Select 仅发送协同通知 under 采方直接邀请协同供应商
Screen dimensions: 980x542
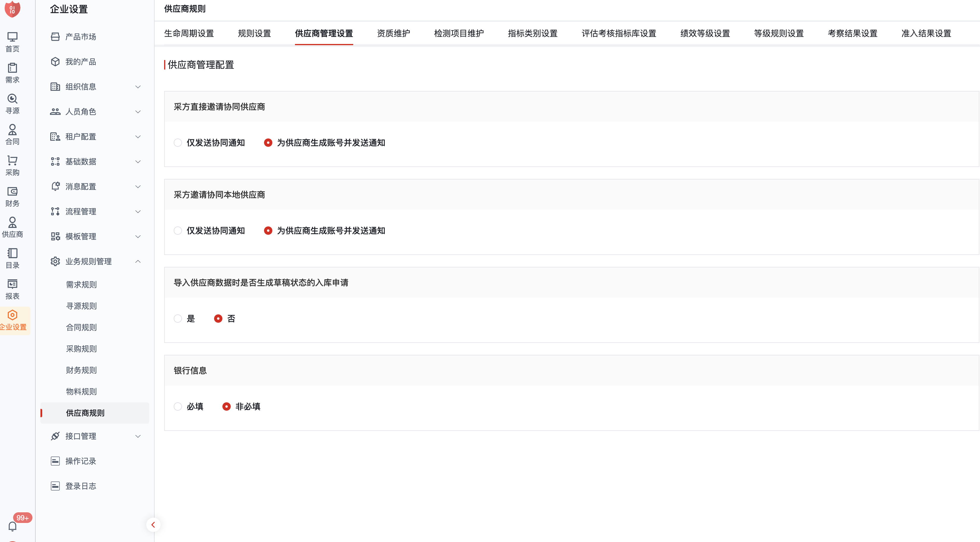[177, 143]
